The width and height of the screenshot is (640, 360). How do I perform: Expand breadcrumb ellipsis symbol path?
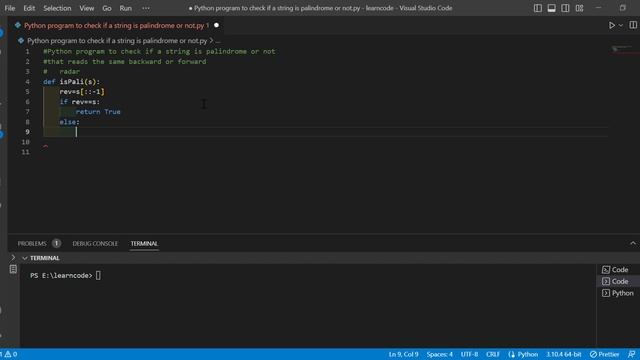[x=218, y=41]
